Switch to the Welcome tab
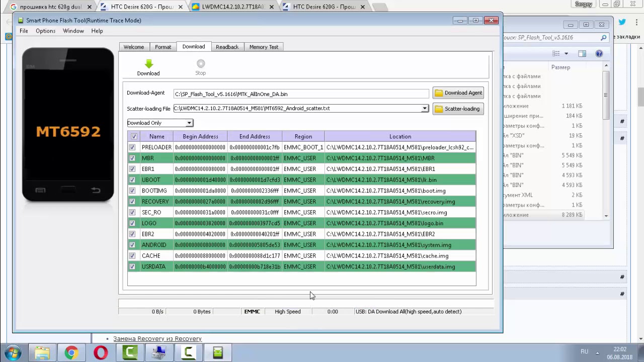Viewport: 644px width, 362px height. tap(134, 47)
